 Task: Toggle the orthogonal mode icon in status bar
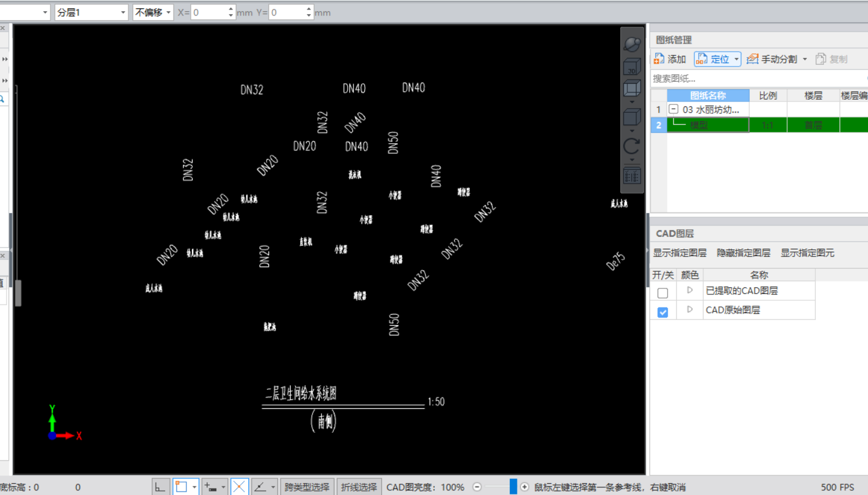(x=160, y=487)
